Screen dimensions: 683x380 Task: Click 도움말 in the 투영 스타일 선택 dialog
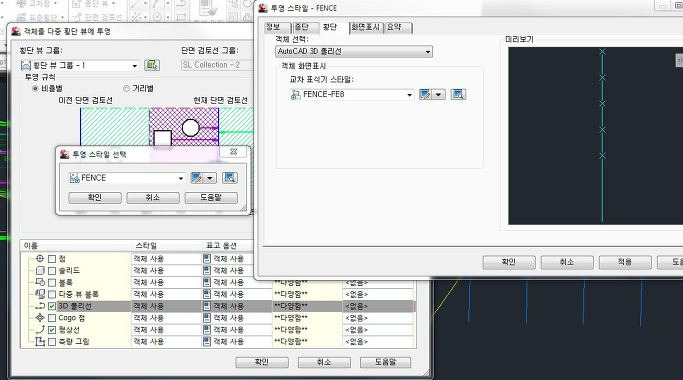[211, 197]
